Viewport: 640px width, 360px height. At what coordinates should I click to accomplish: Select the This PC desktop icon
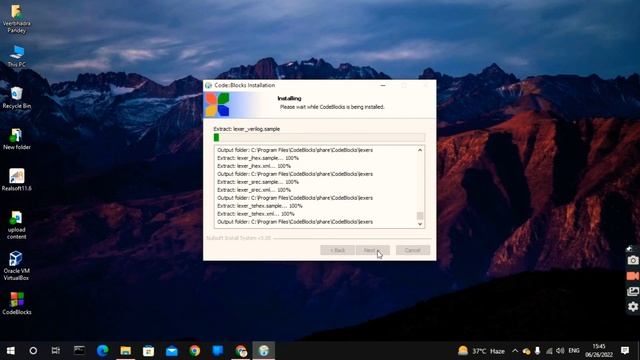point(17,56)
